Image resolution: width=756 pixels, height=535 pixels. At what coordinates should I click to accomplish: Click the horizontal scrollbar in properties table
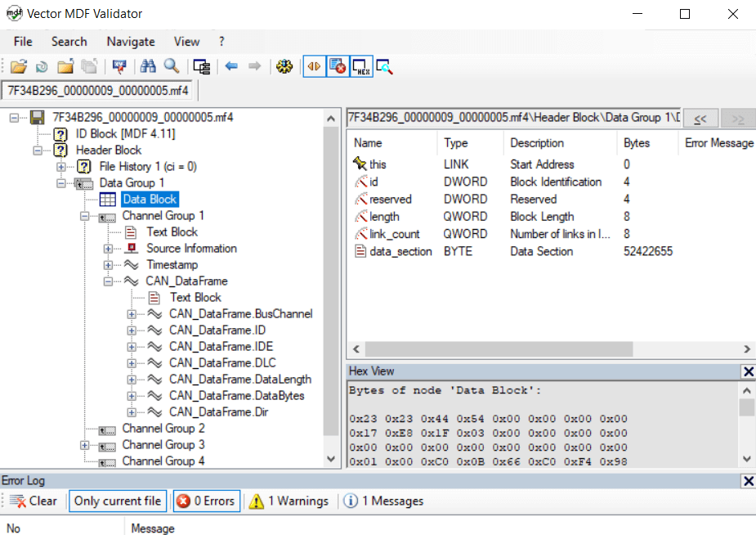click(499, 348)
